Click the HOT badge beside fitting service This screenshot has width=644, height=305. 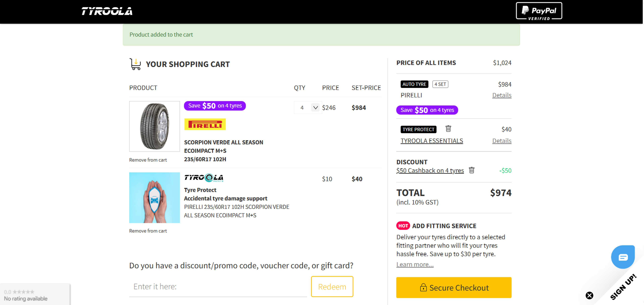pos(403,226)
